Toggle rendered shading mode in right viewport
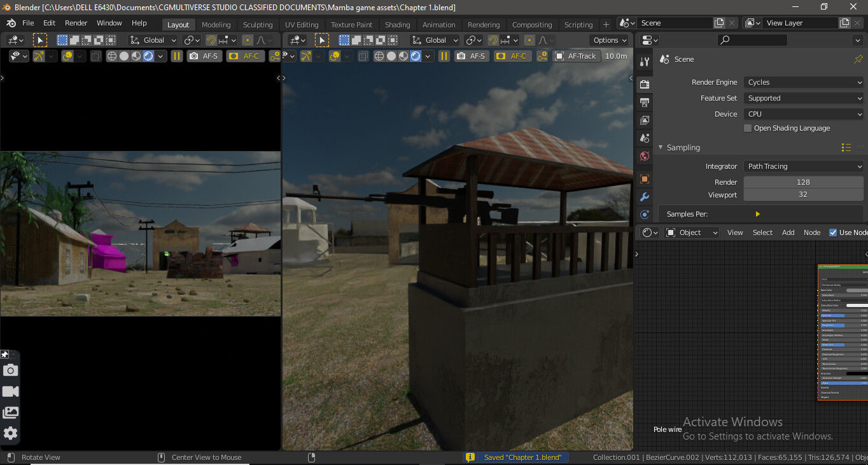Screen dimensions: 868x465 pyautogui.click(x=416, y=56)
